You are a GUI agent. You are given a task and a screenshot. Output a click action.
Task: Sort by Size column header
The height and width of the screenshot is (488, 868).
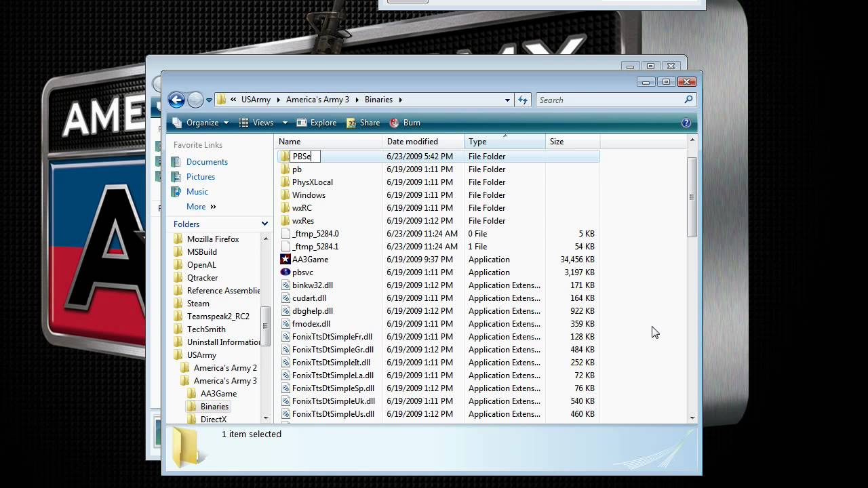coord(573,142)
